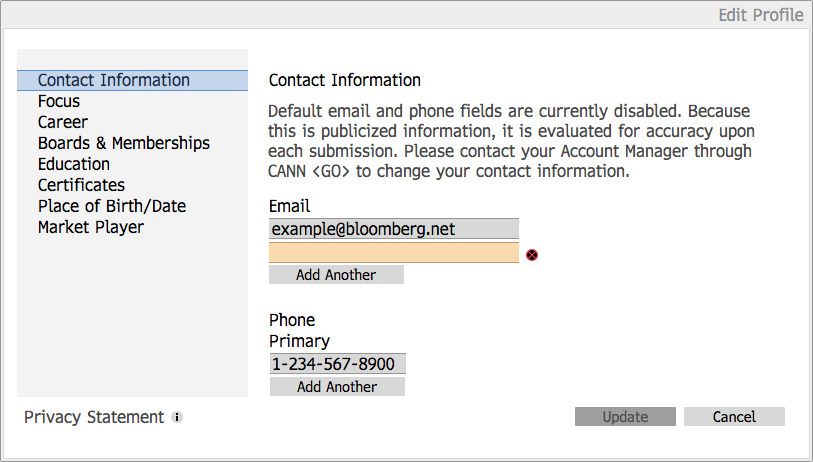Image resolution: width=813 pixels, height=462 pixels.
Task: Focus the empty orange email field
Action: click(x=394, y=253)
